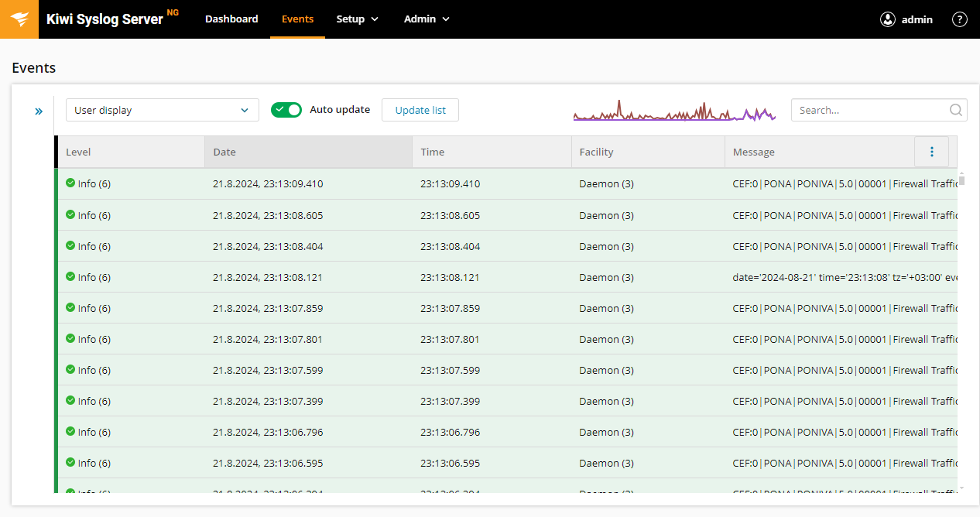The image size is (980, 517).
Task: Select date cell 21.8.2024, 23:13:07.859
Action: (x=268, y=308)
